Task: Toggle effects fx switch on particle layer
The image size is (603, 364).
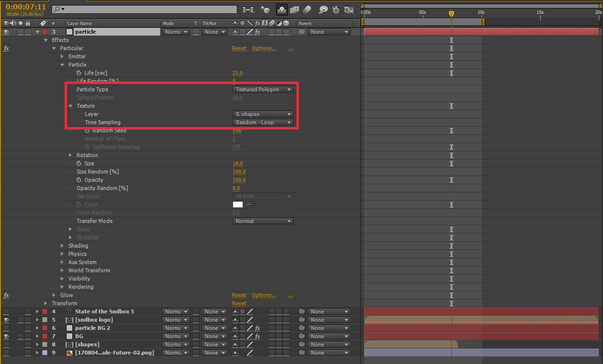Action: (x=257, y=32)
